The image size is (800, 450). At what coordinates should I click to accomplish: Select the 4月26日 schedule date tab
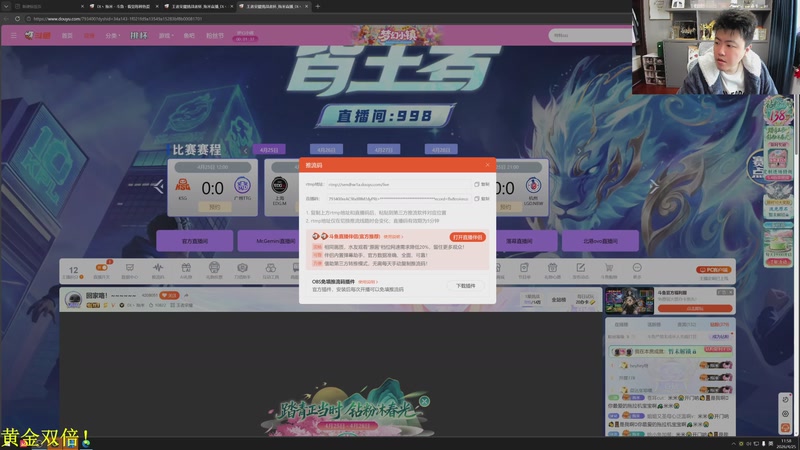[x=327, y=150]
